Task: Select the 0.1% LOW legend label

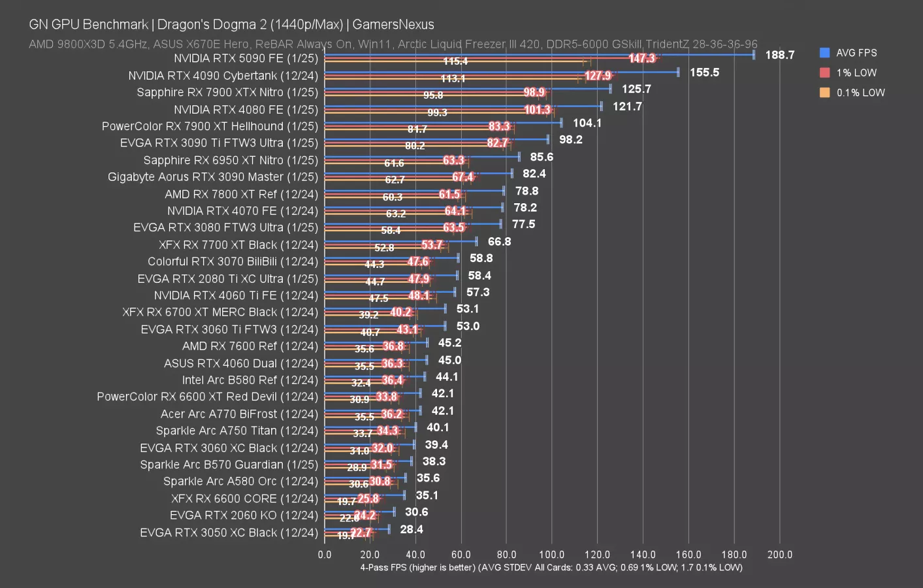Action: pos(860,93)
